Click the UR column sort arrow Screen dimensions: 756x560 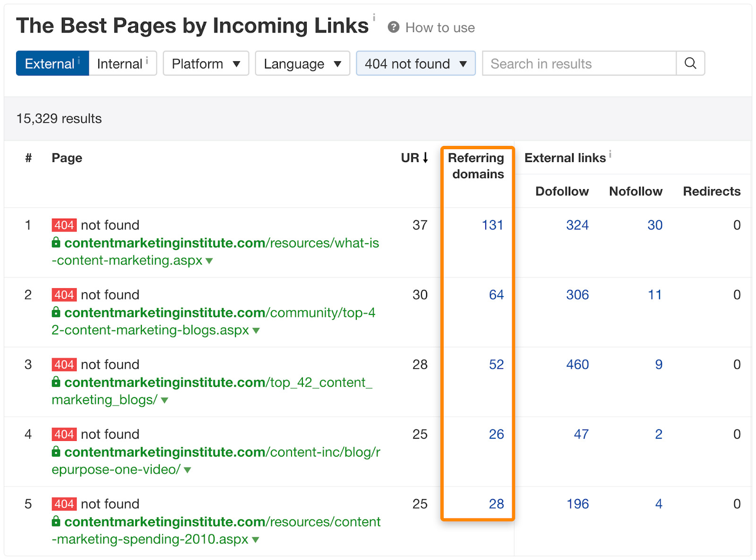[425, 158]
